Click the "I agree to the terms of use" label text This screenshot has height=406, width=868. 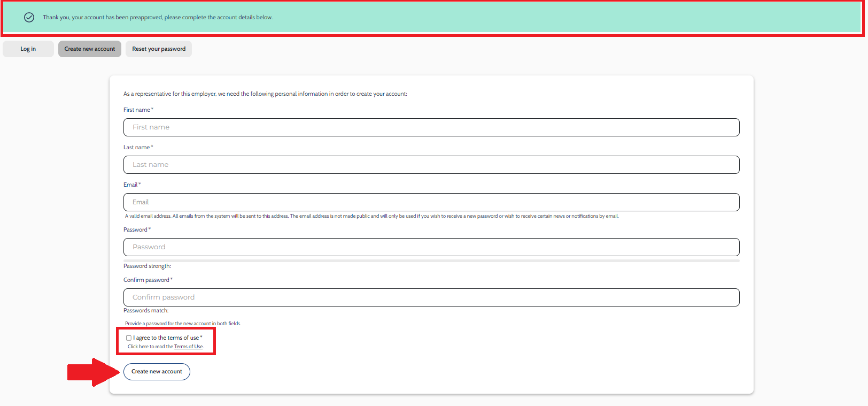click(166, 338)
